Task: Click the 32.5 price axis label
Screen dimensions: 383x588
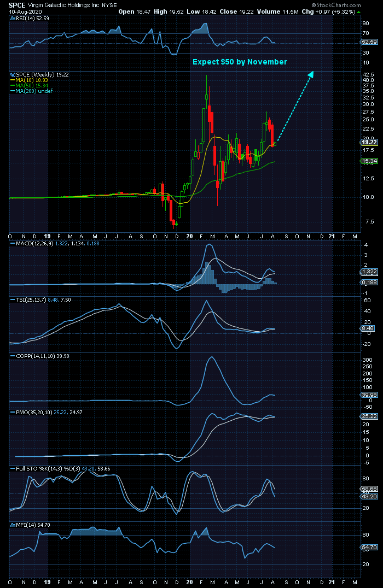Action: [x=368, y=97]
